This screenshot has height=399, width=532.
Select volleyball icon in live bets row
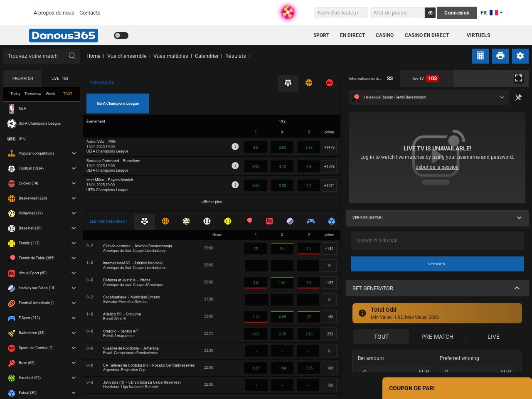click(x=186, y=222)
